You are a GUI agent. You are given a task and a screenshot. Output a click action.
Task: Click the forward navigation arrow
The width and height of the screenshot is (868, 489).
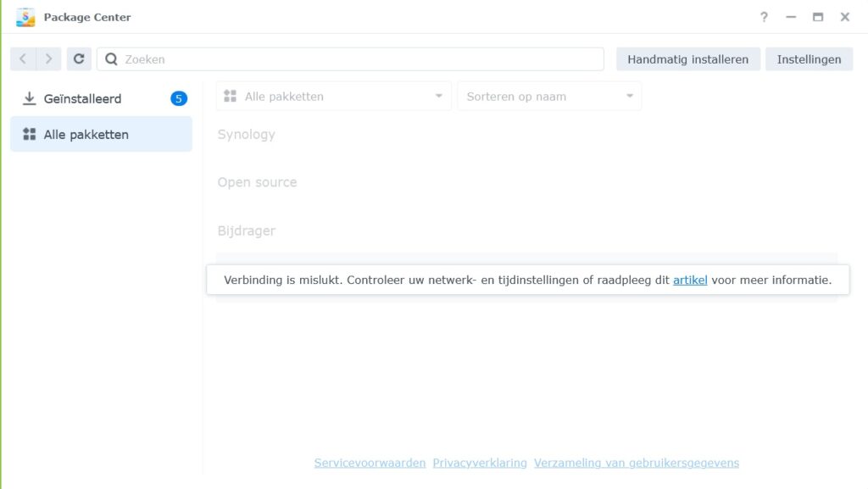(x=49, y=59)
